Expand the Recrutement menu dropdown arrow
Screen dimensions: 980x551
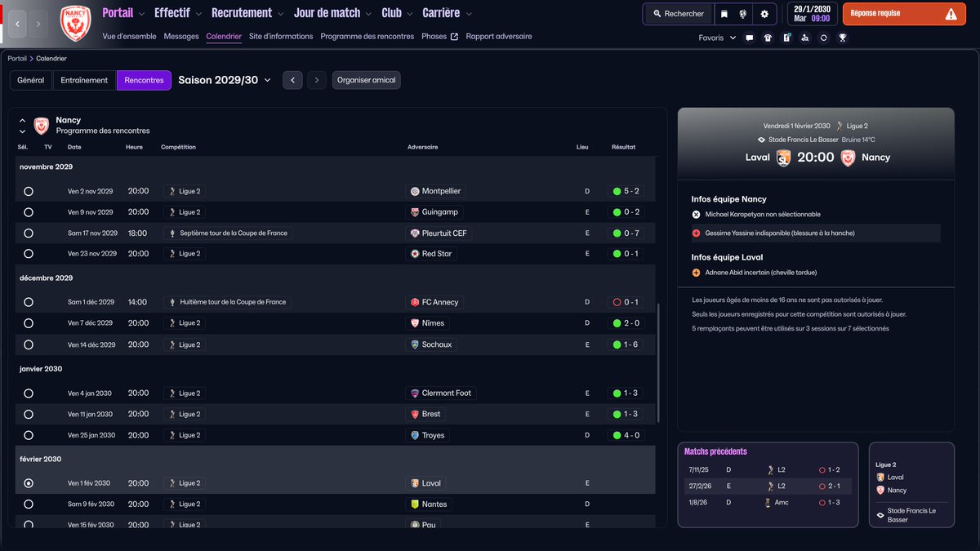pyautogui.click(x=282, y=14)
